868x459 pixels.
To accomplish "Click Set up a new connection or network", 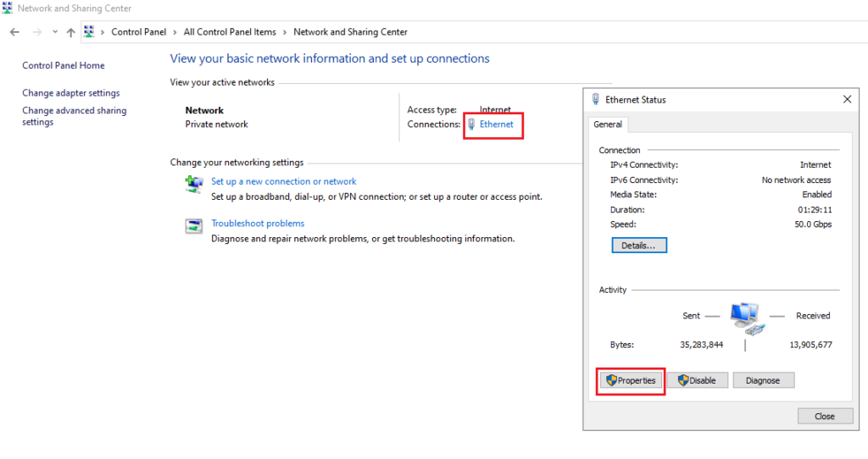I will point(283,181).
